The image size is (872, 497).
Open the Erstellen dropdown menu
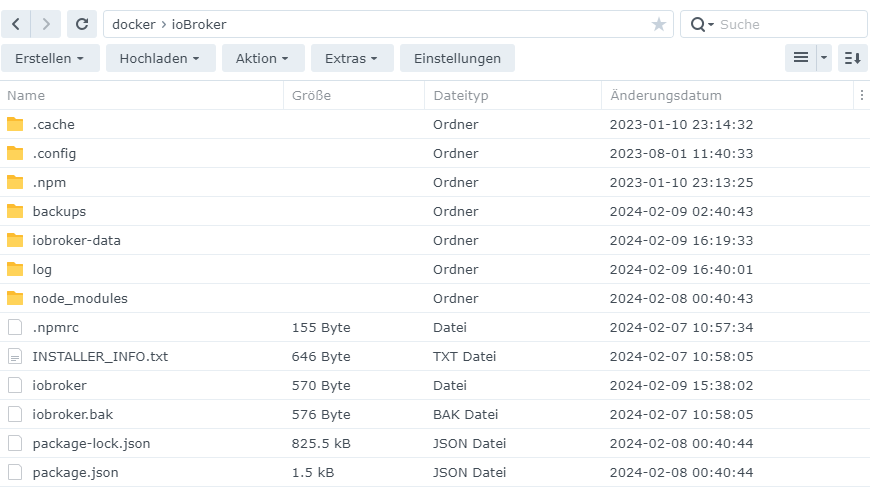[x=50, y=58]
